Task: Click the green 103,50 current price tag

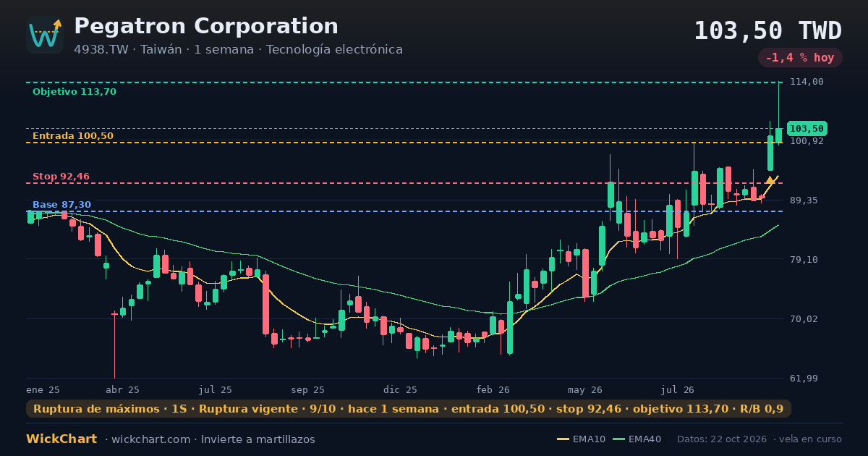Action: click(807, 129)
